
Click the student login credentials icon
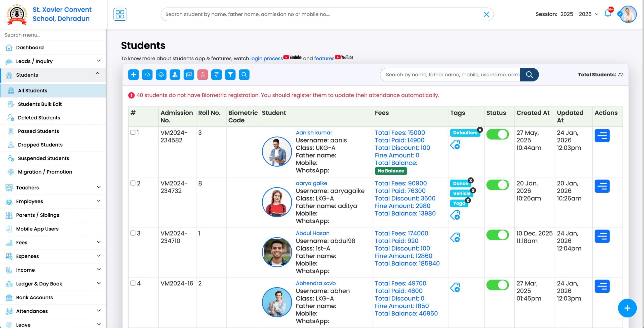(x=175, y=75)
